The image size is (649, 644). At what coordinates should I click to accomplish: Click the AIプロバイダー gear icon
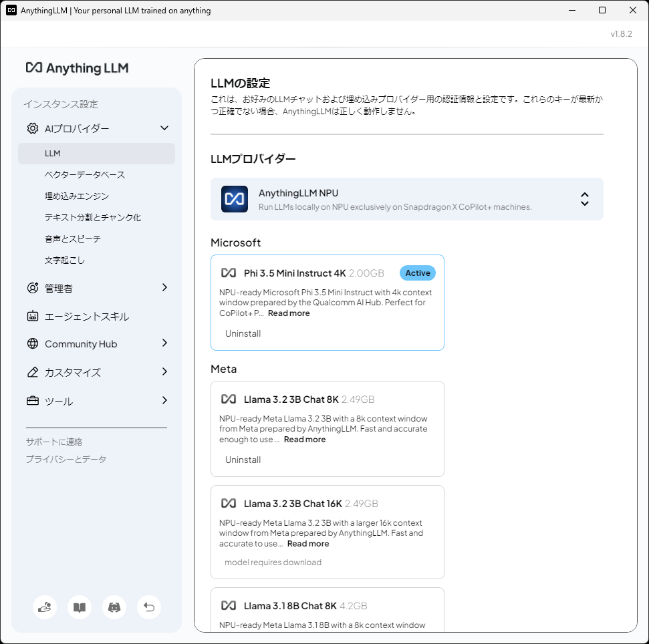click(x=31, y=128)
